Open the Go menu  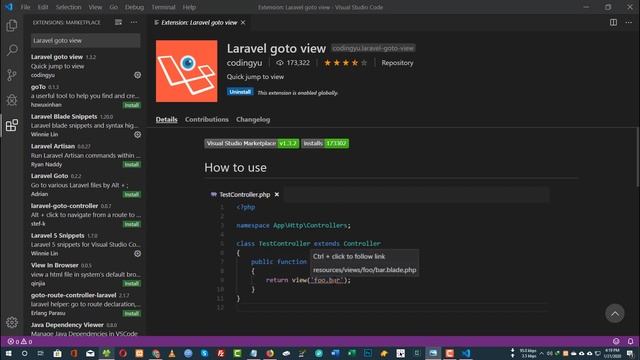[x=113, y=7]
